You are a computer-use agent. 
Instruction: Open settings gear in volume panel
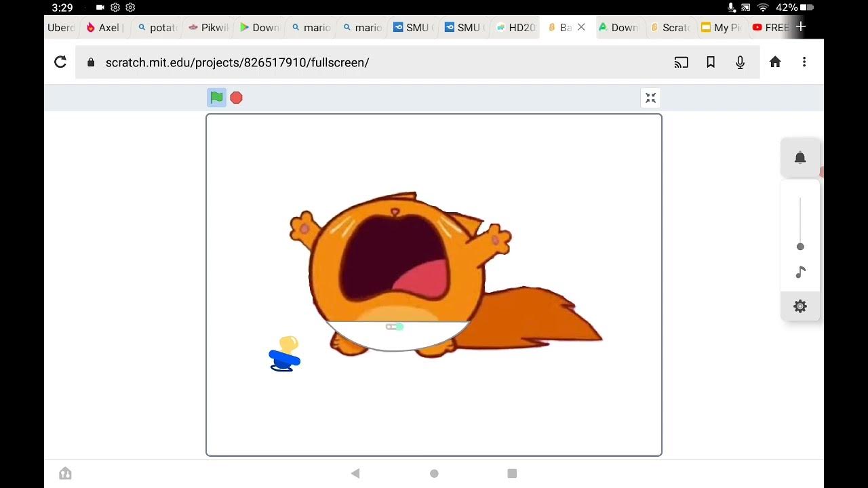[x=800, y=306]
